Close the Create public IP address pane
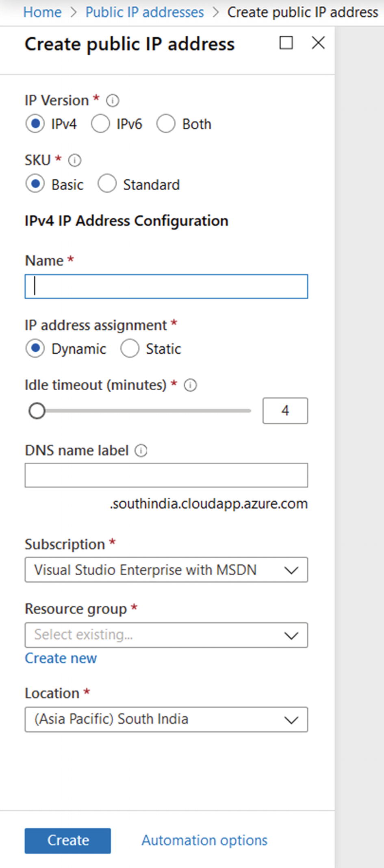This screenshot has width=384, height=868. coord(318,43)
